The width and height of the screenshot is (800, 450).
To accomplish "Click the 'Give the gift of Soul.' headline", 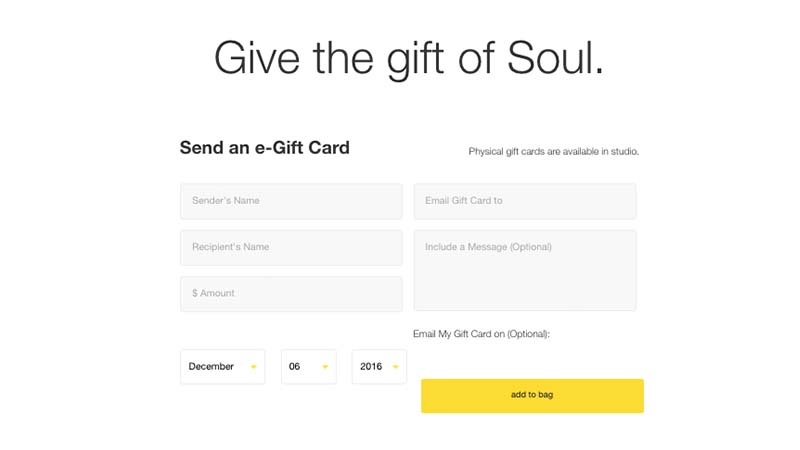I will point(408,59).
